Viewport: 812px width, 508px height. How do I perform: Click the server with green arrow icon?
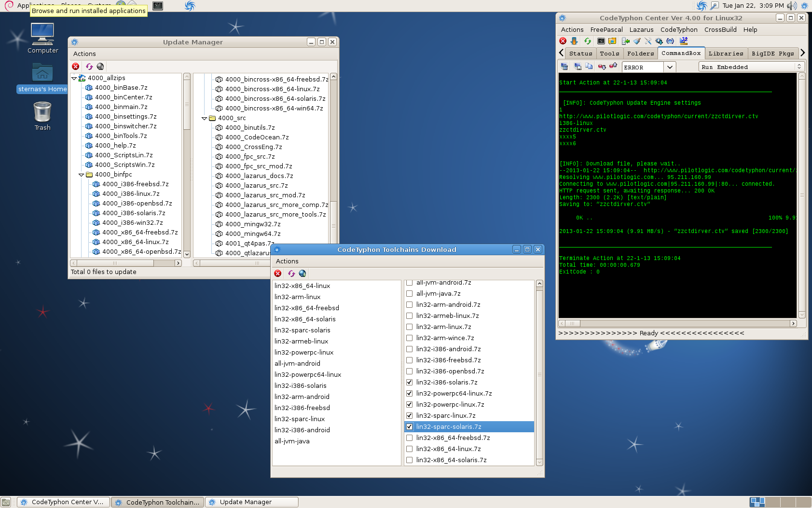pyautogui.click(x=626, y=41)
